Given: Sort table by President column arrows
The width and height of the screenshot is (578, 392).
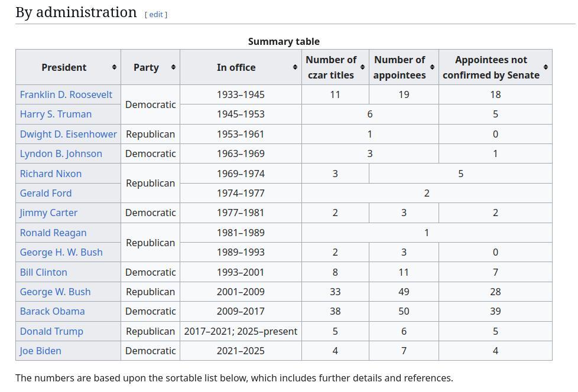Looking at the screenshot, I should click(x=114, y=67).
